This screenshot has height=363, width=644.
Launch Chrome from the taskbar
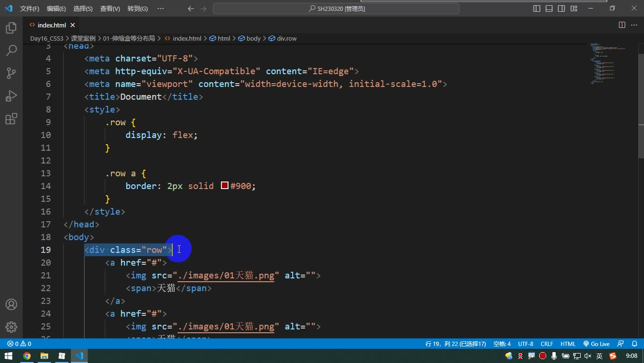tap(27, 356)
